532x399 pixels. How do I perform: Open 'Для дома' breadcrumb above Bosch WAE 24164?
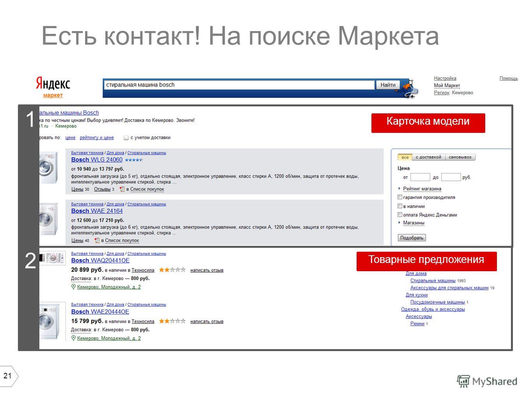pos(115,204)
